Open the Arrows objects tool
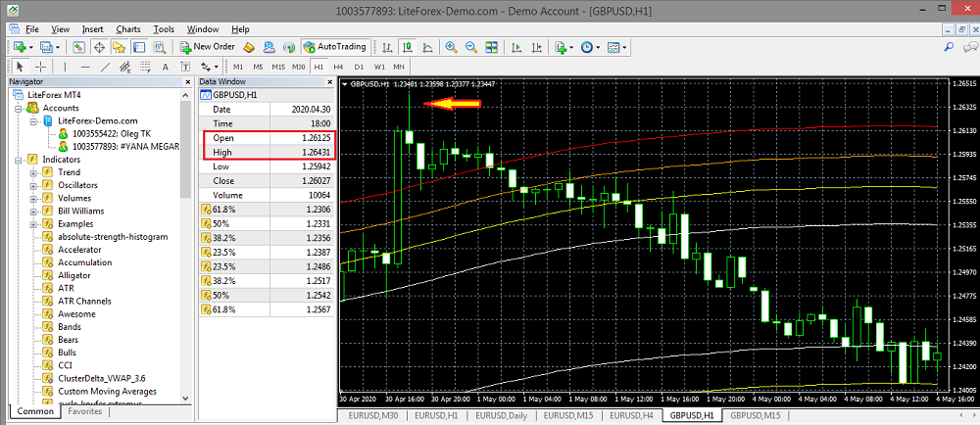This screenshot has width=980, height=425. click(206, 67)
